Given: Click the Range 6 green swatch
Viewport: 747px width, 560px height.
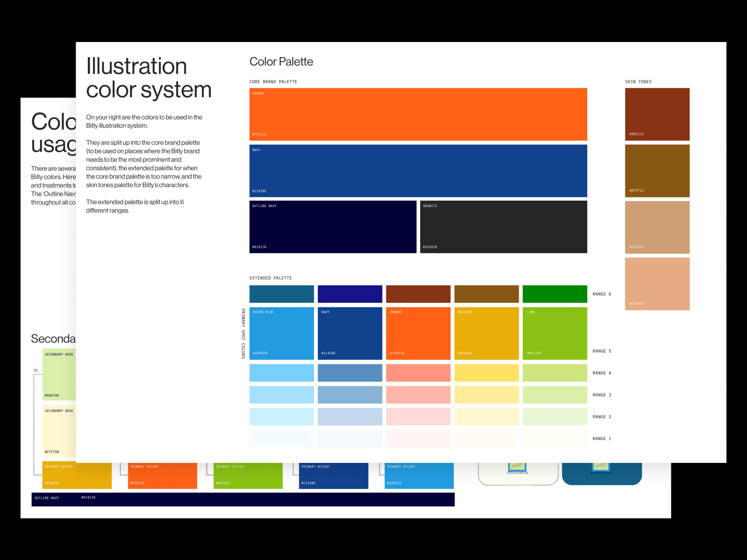Looking at the screenshot, I should (555, 294).
